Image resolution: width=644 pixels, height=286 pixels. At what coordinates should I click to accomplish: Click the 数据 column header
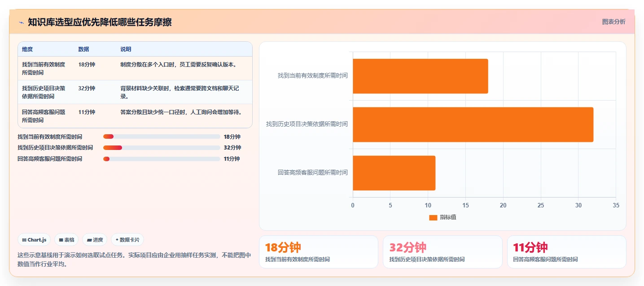pos(83,49)
